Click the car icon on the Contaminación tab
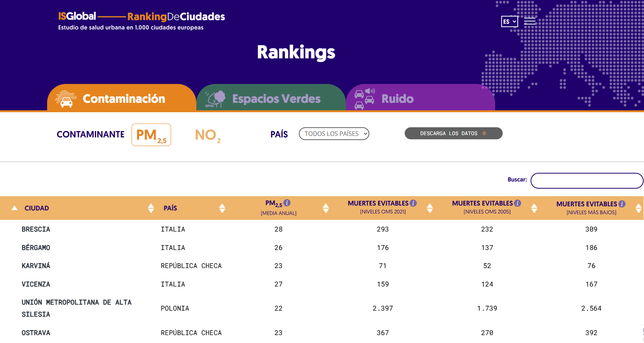644x343 pixels. pyautogui.click(x=66, y=99)
